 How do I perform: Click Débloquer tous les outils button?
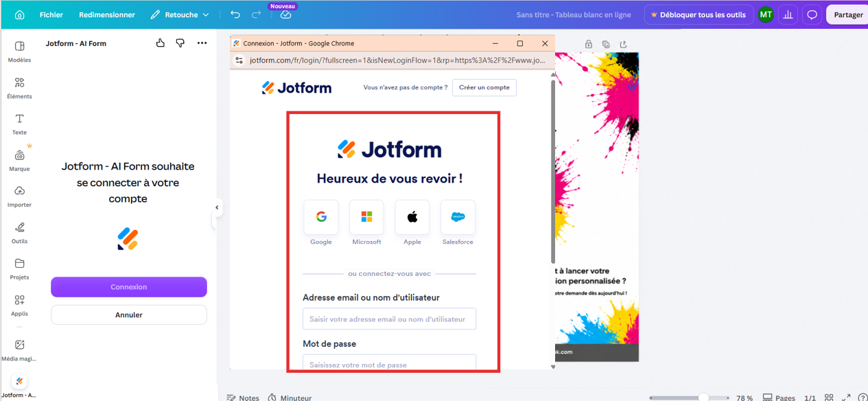tap(699, 14)
